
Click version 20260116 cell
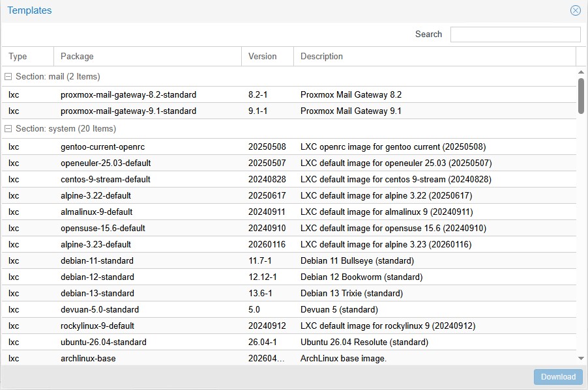click(x=267, y=245)
